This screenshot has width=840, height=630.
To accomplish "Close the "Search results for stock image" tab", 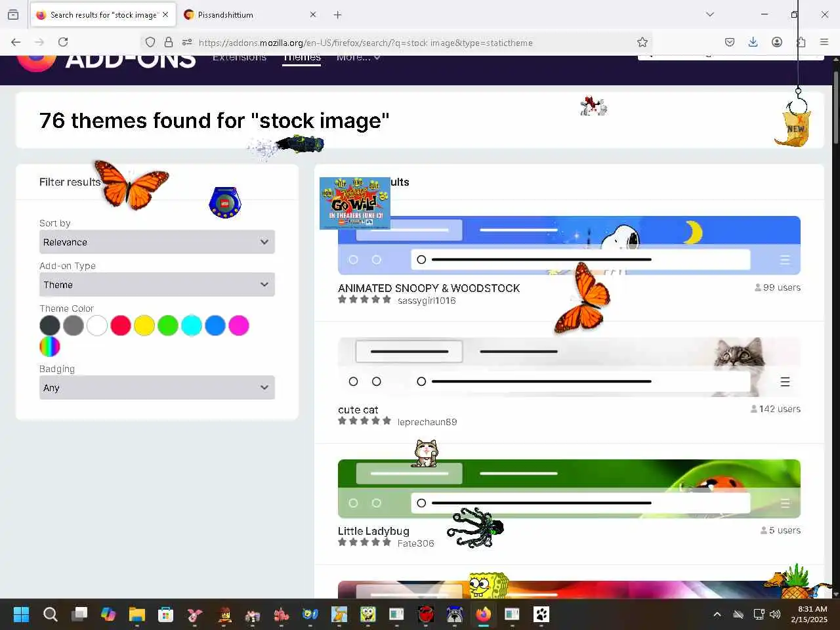I will pyautogui.click(x=165, y=14).
